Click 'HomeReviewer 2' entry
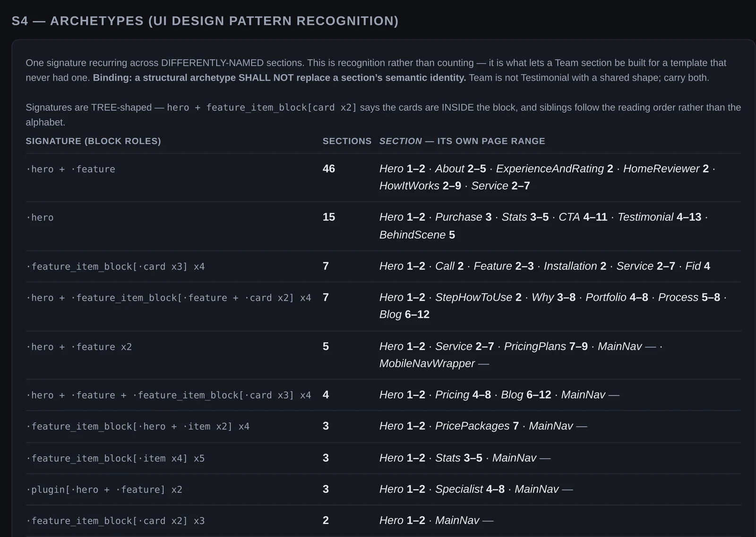 666,169
